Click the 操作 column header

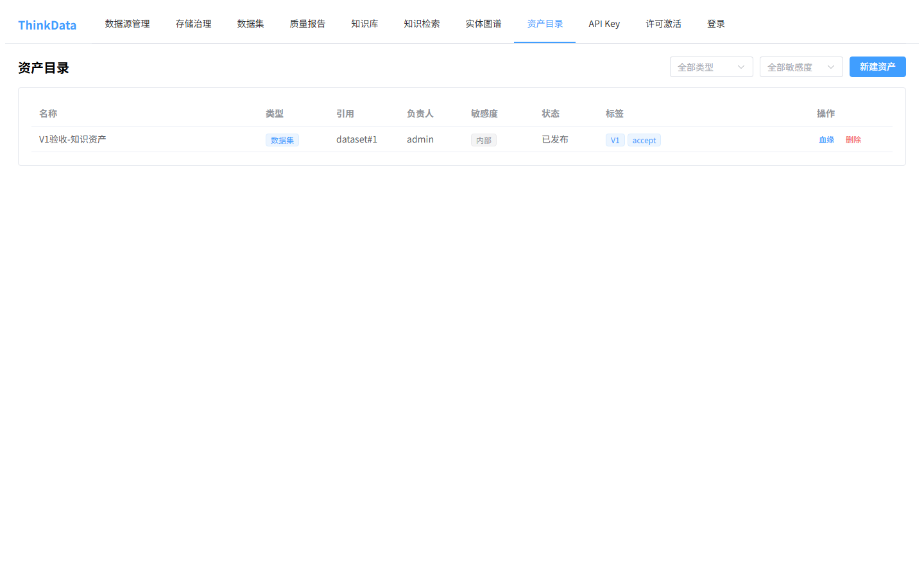(826, 114)
